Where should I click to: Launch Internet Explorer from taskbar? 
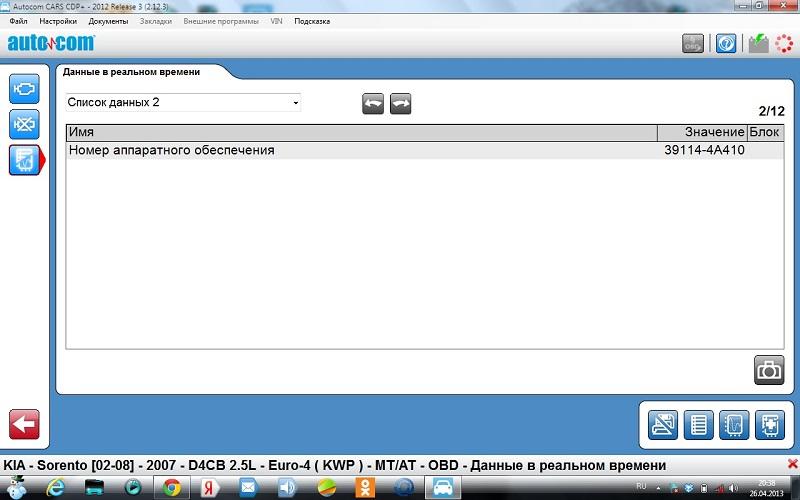click(x=55, y=488)
